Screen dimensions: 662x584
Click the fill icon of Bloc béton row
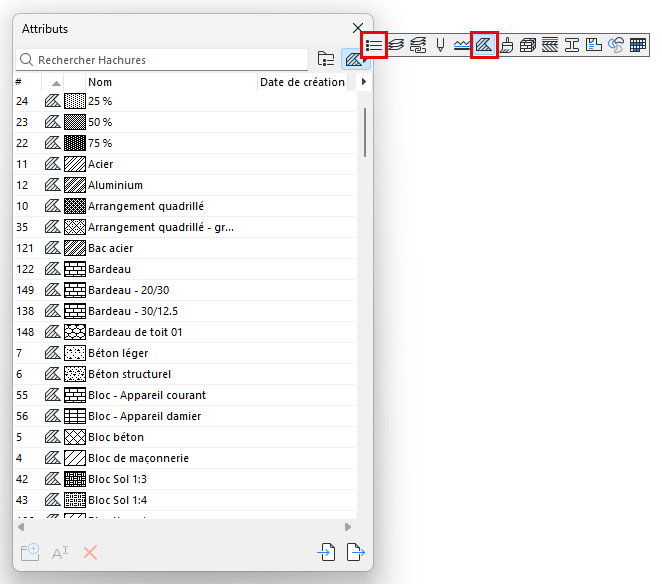(x=53, y=437)
